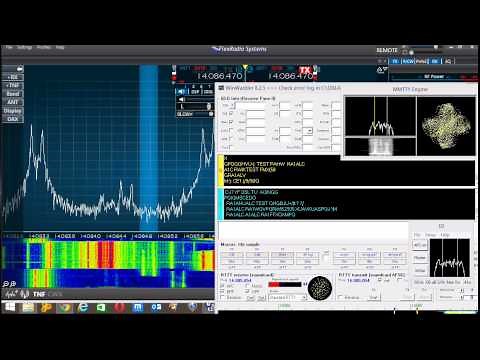Click the white transmit text entry pane

pyautogui.click(x=313, y=231)
